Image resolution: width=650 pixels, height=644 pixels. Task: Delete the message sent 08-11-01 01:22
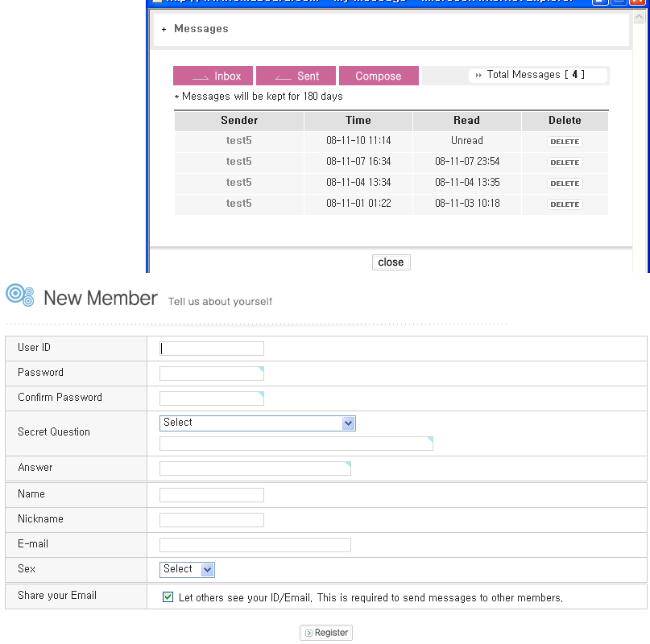coord(565,204)
